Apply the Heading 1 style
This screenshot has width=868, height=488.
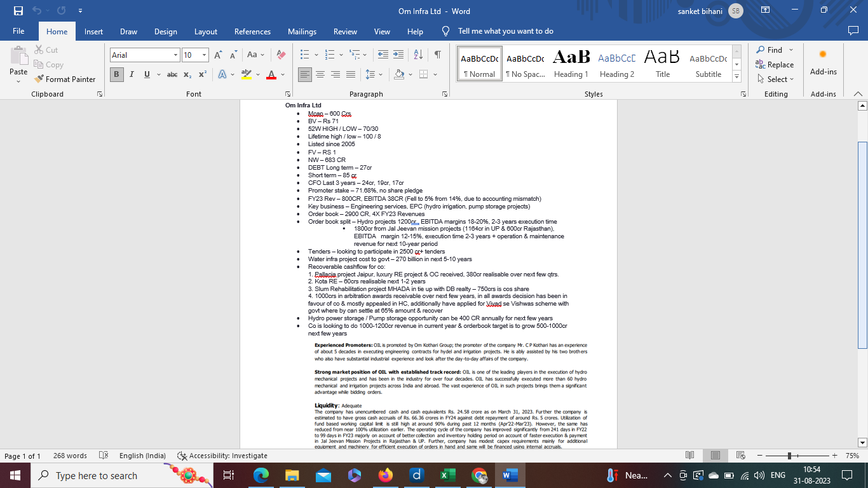[571, 64]
